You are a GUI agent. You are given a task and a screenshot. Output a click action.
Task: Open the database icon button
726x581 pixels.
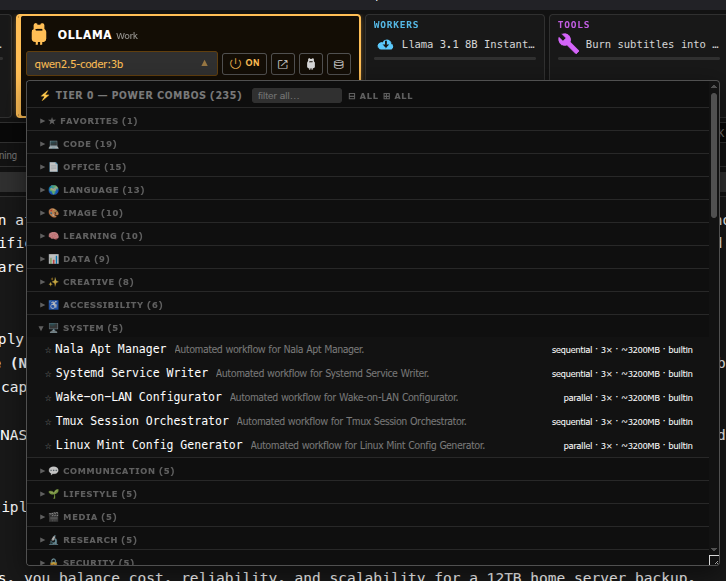tap(338, 64)
